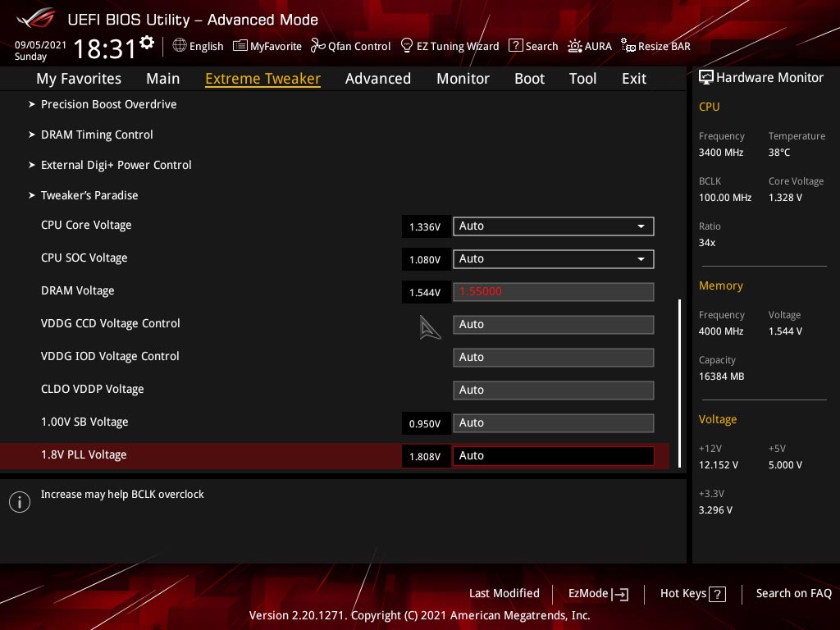The image size is (840, 630).
Task: Click the 1.544V reading beside DRAM Voltage
Action: (x=426, y=292)
